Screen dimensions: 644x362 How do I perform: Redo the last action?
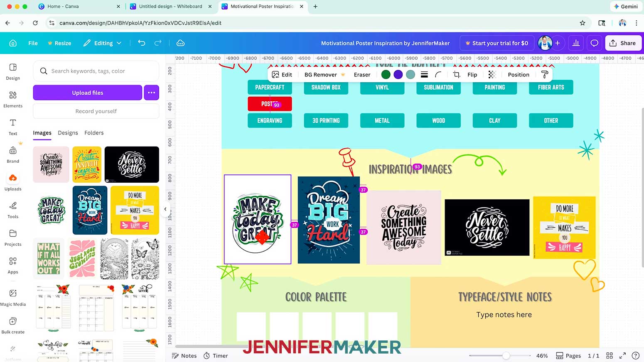(x=158, y=43)
